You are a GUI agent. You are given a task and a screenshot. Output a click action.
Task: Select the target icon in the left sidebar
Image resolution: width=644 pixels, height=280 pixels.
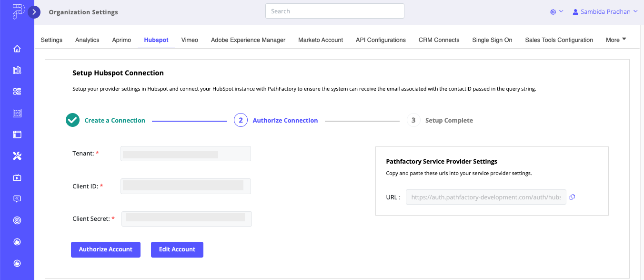tap(17, 220)
